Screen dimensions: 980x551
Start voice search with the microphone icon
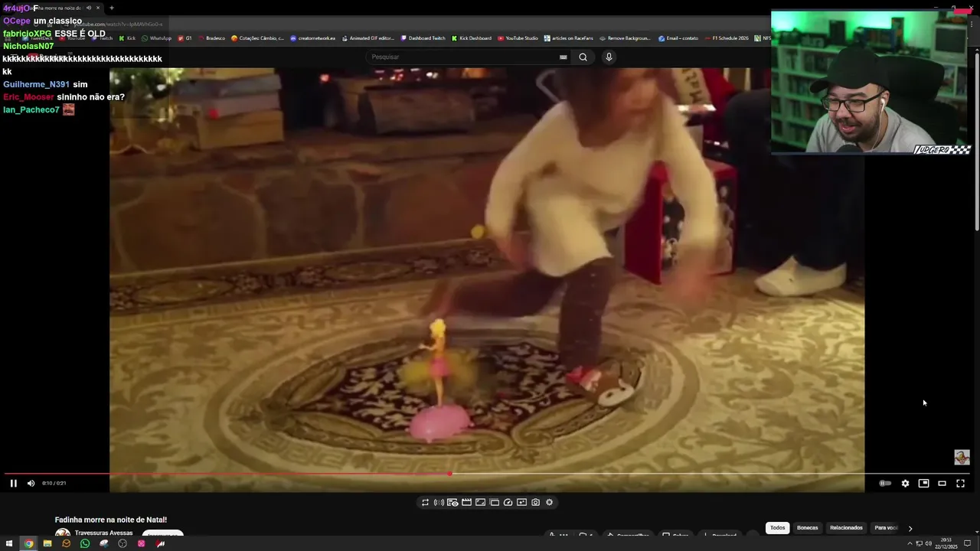click(x=609, y=57)
